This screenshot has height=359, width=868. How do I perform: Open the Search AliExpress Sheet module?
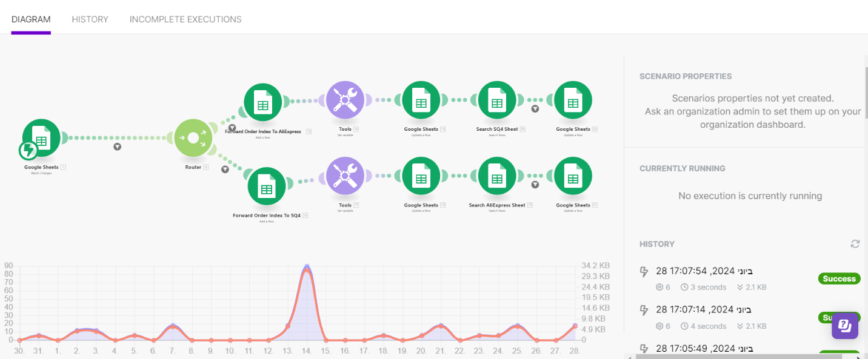(x=497, y=176)
